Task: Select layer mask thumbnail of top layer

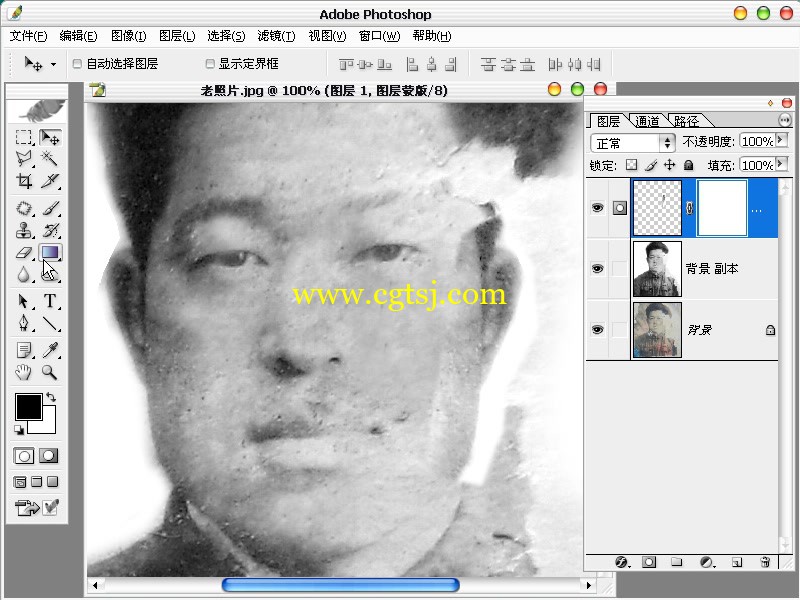Action: click(722, 208)
